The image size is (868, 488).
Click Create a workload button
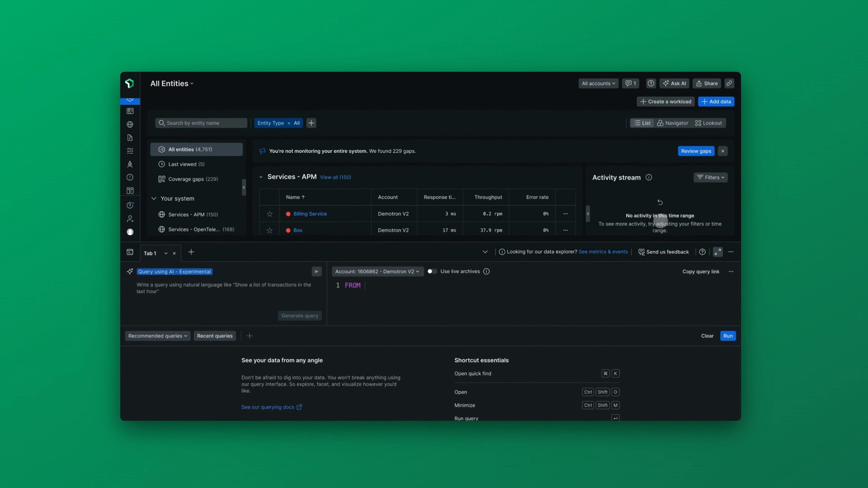(665, 102)
